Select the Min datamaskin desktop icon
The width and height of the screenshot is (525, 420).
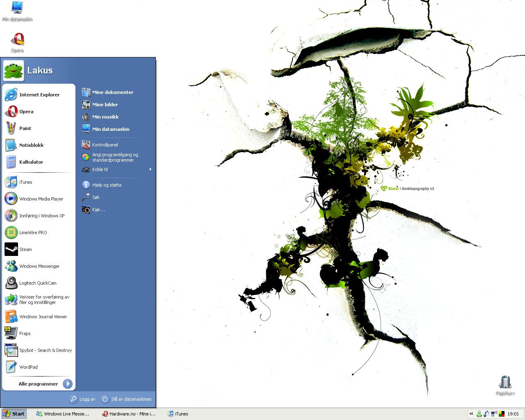(17, 11)
